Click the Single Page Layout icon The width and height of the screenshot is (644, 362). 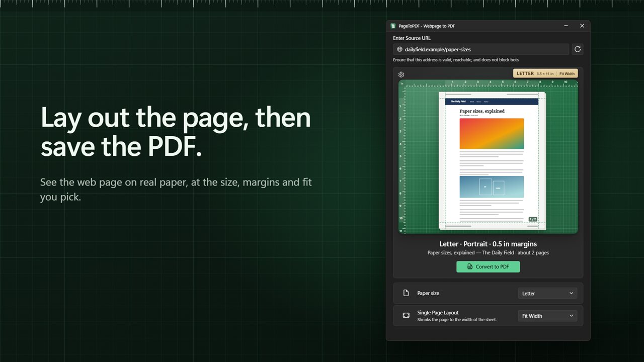coord(406,316)
